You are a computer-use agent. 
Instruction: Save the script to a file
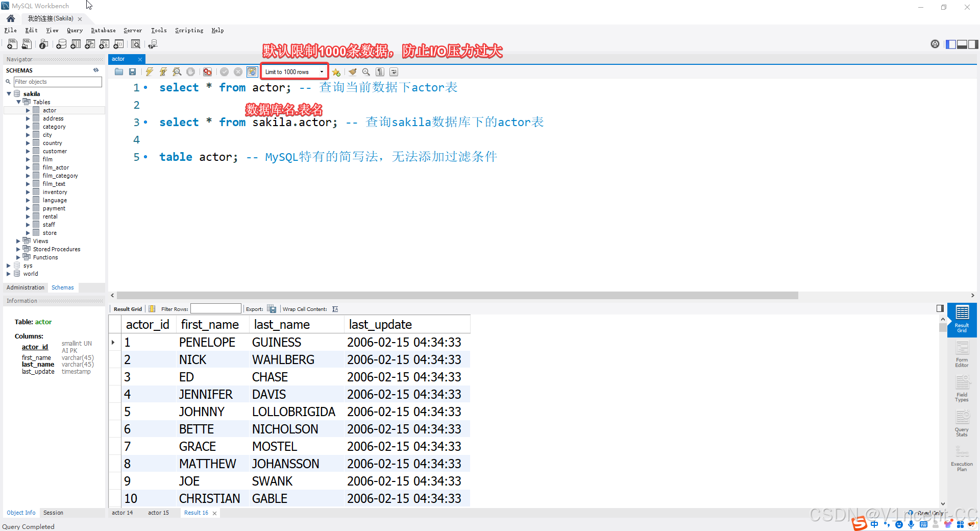click(132, 72)
